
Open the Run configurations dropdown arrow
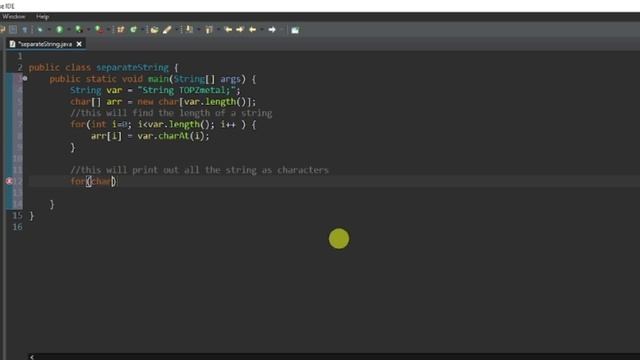click(68, 30)
